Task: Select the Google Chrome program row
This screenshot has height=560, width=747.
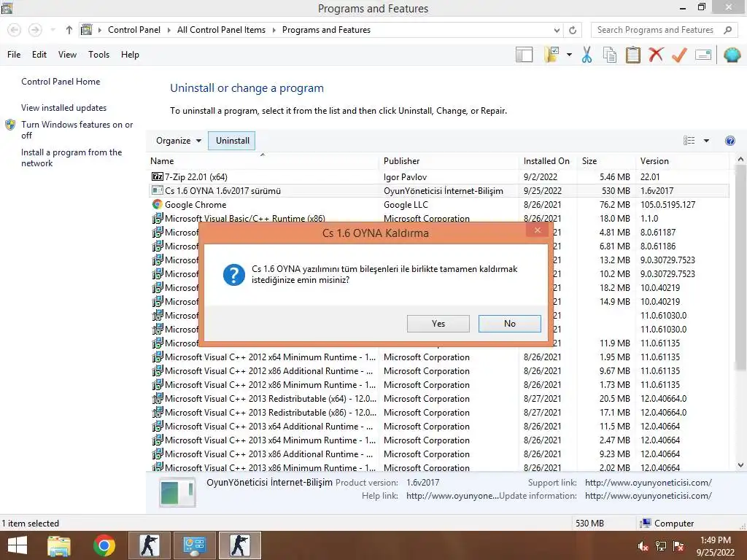Action: pyautogui.click(x=438, y=205)
